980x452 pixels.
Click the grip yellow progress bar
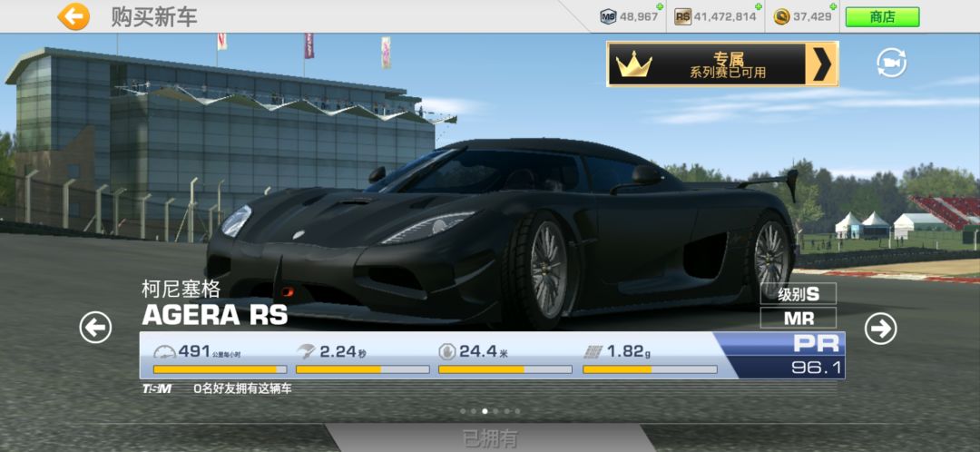click(x=650, y=369)
